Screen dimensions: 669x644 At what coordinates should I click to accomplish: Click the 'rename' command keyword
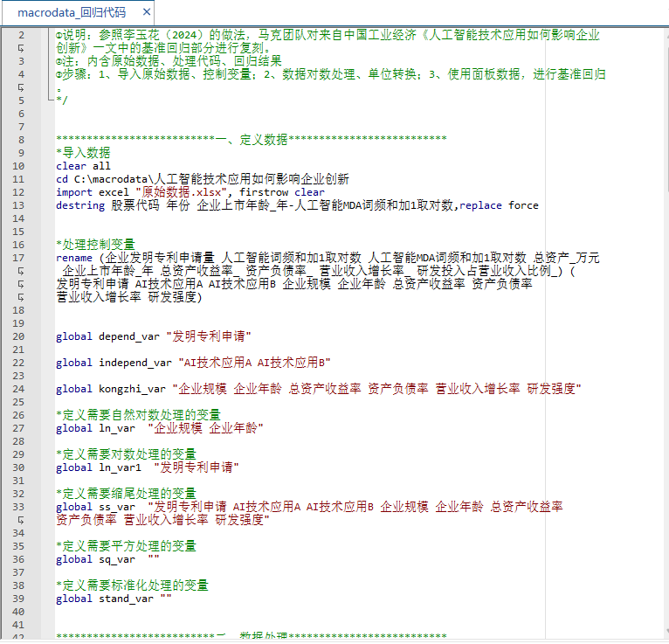click(x=74, y=258)
